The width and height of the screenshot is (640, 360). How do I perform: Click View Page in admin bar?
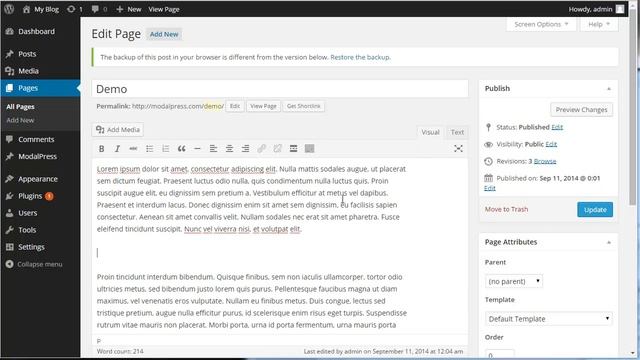click(x=164, y=9)
